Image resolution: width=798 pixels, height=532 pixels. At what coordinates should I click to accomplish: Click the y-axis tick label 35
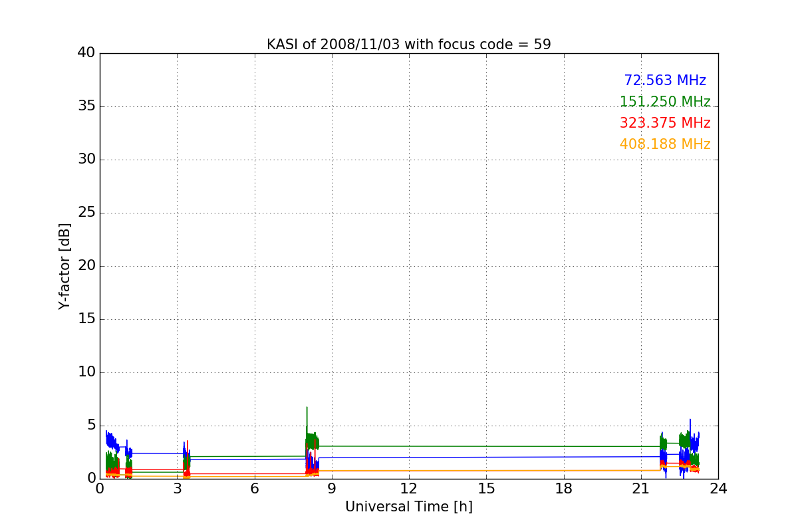[86, 106]
